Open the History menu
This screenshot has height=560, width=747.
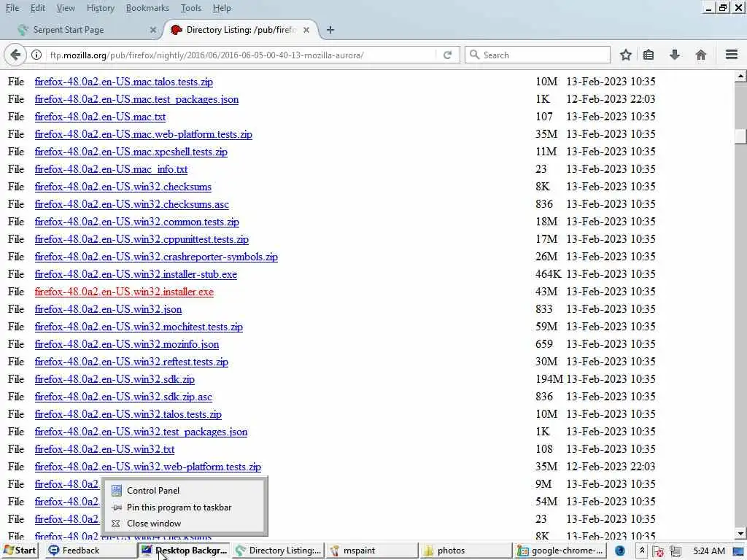point(101,8)
